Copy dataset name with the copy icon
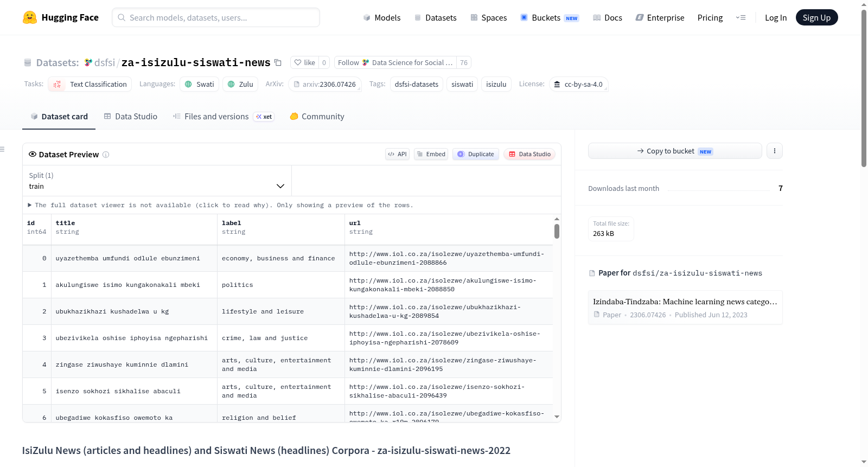868x467 pixels. 278,62
